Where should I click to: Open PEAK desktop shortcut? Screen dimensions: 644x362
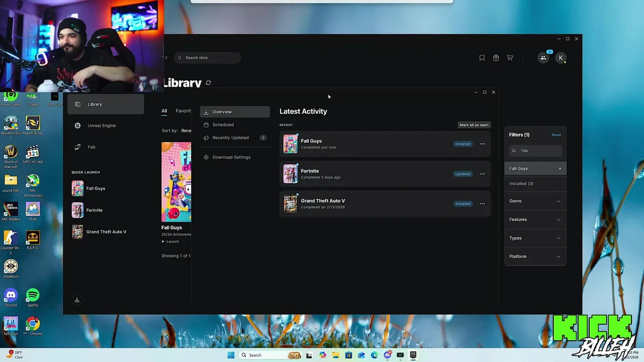[x=33, y=212]
